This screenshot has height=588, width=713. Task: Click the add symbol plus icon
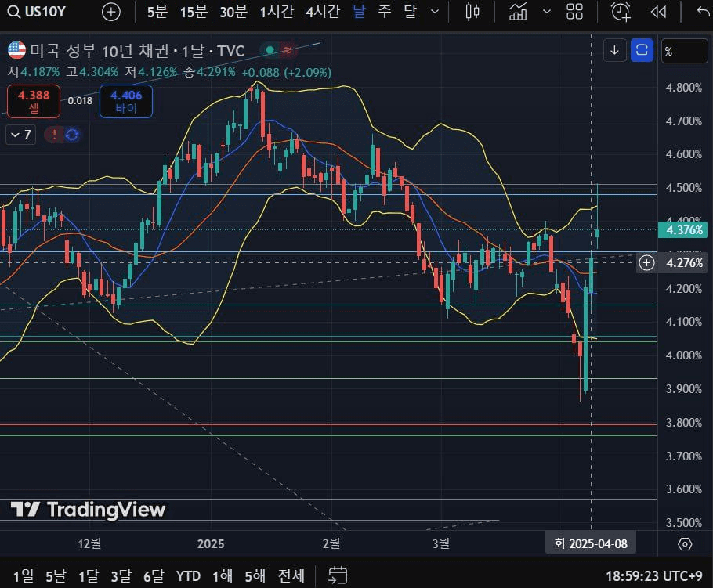112,12
